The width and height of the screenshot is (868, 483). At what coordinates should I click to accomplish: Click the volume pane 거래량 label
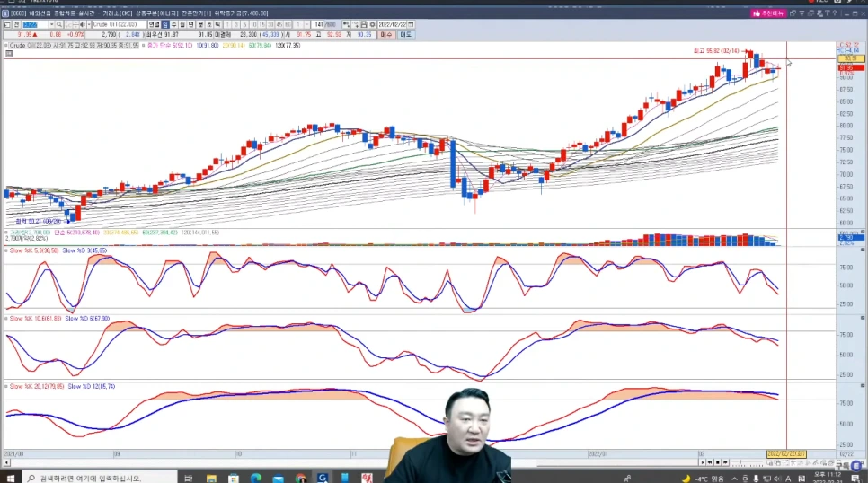tap(31, 233)
